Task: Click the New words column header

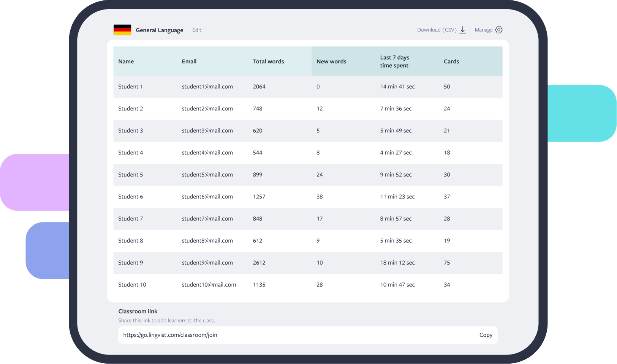Action: click(x=331, y=61)
